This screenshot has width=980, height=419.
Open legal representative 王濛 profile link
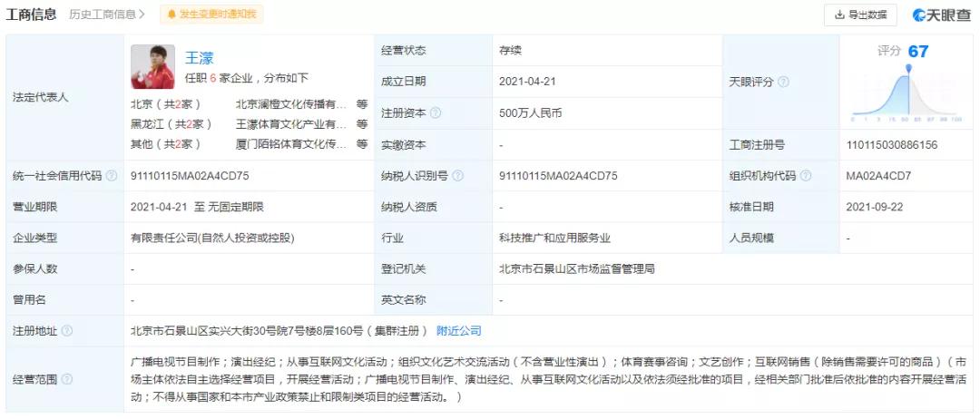coord(200,58)
